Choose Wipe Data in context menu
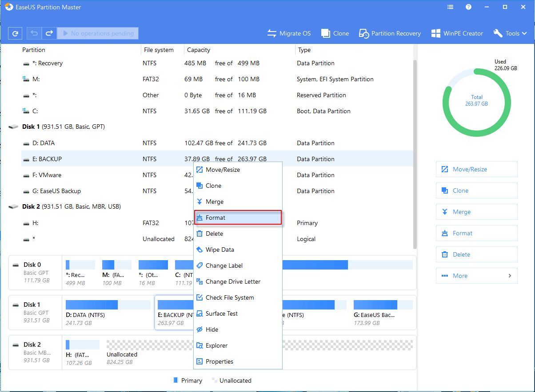This screenshot has height=392, width=535. (x=238, y=249)
